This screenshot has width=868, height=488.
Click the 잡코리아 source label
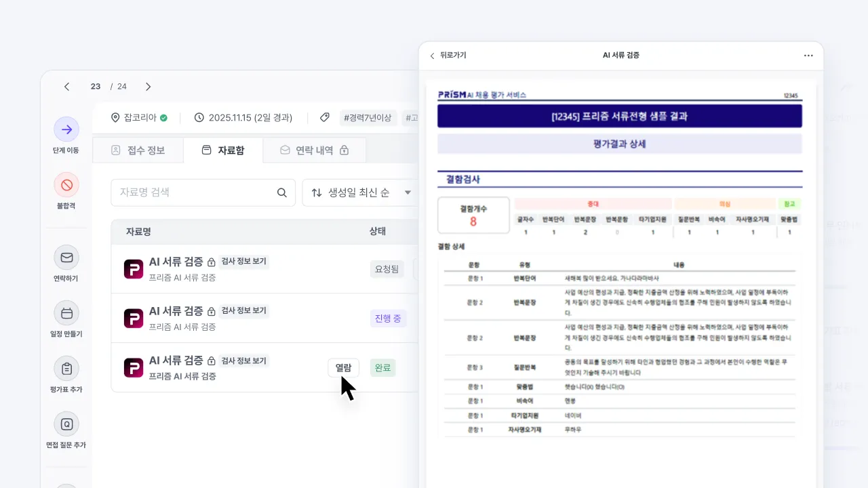[x=140, y=117]
